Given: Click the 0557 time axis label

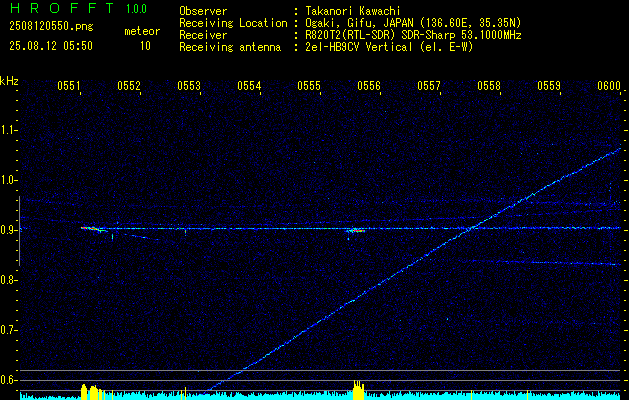Looking at the screenshot, I should coord(429,85).
